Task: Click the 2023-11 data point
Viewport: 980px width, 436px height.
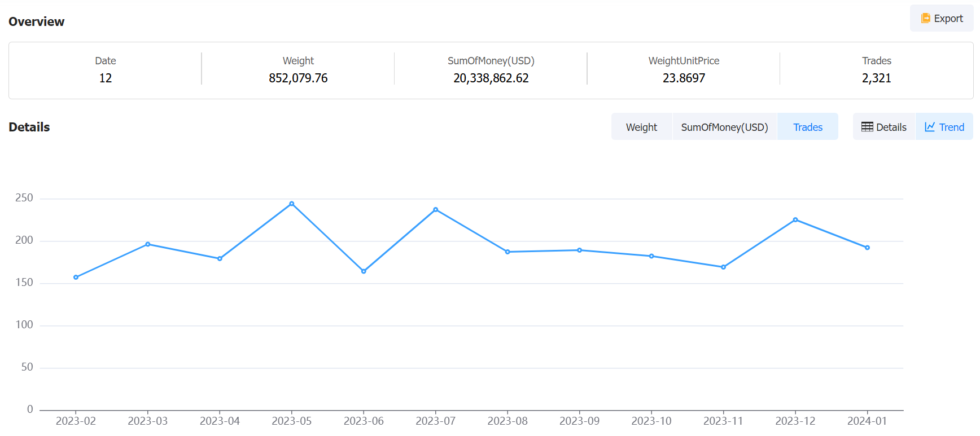Action: coord(724,267)
